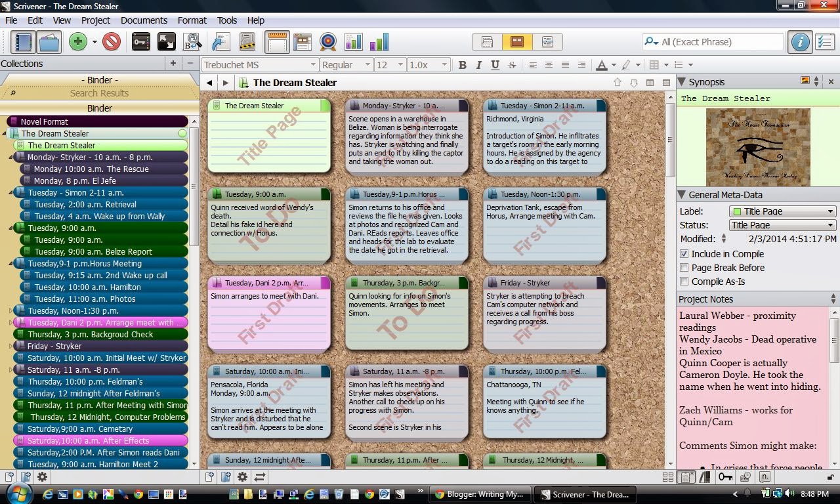
Task: Click the Bold formatting button
Action: (x=463, y=65)
